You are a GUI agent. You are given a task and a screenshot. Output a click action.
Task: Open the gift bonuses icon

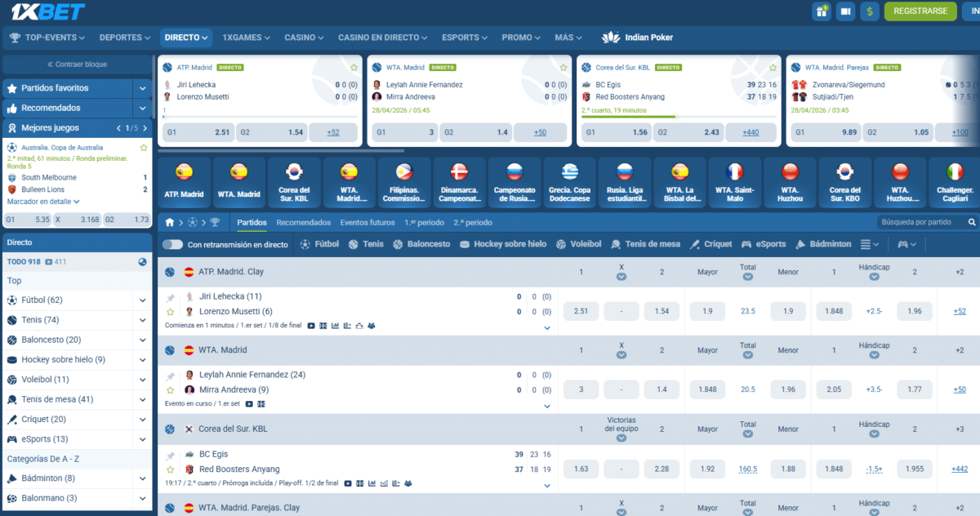(821, 11)
